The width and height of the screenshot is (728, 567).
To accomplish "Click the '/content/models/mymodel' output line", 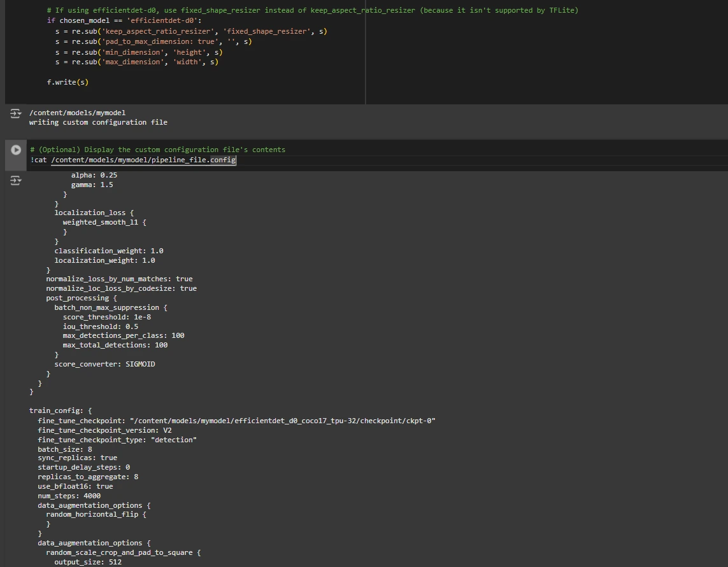I will (x=77, y=113).
